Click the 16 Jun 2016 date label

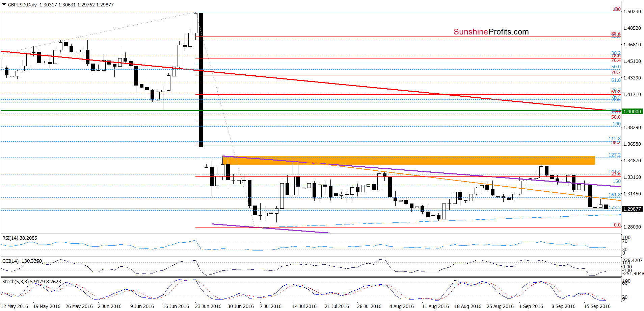(x=176, y=306)
